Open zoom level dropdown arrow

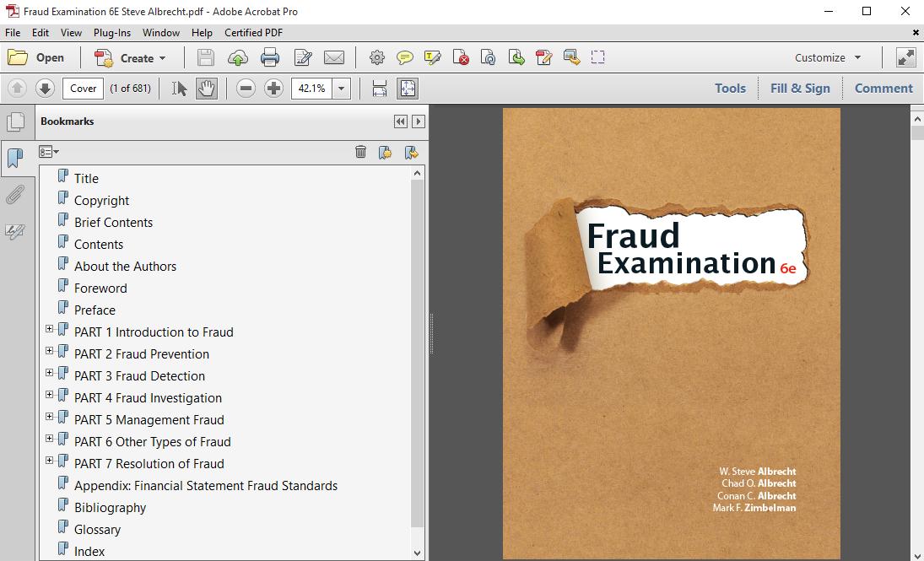point(341,89)
